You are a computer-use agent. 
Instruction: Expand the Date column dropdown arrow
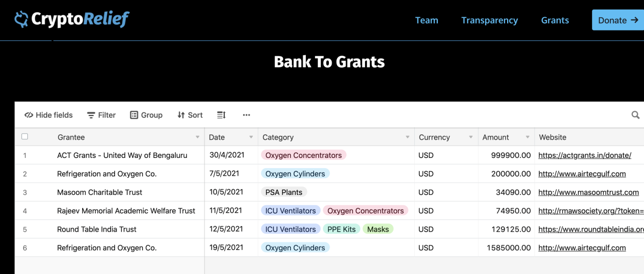click(251, 137)
